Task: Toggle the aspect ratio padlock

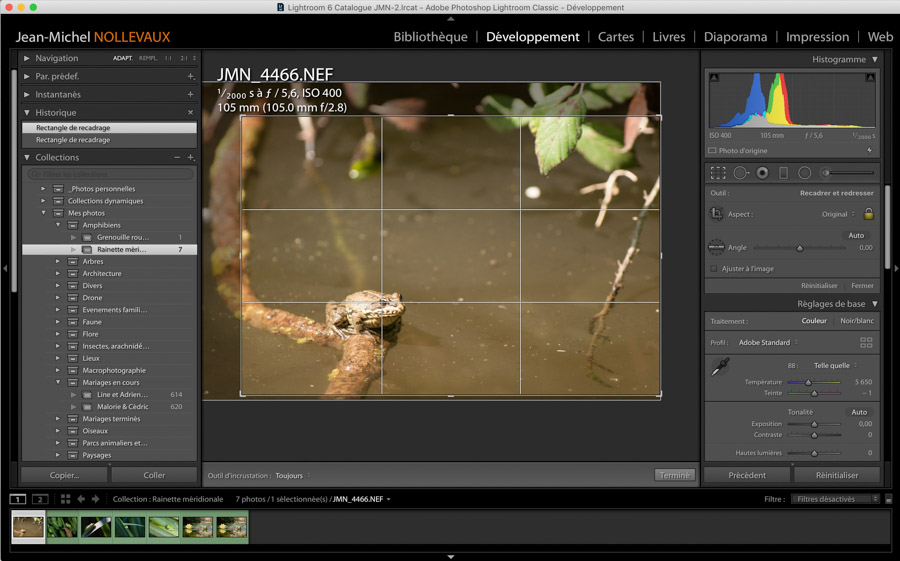Action: click(x=868, y=214)
